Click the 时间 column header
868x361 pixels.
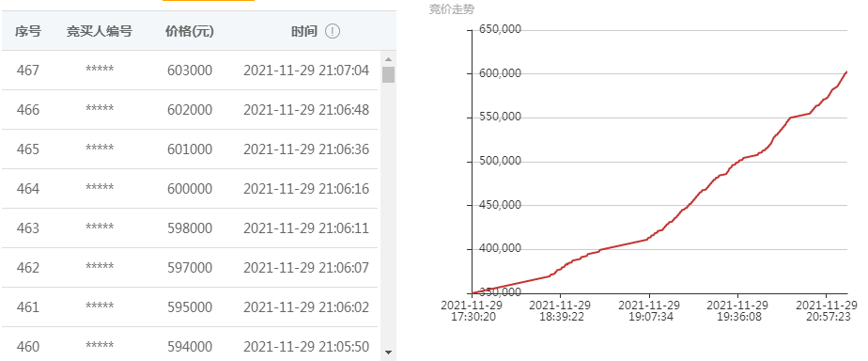(304, 31)
